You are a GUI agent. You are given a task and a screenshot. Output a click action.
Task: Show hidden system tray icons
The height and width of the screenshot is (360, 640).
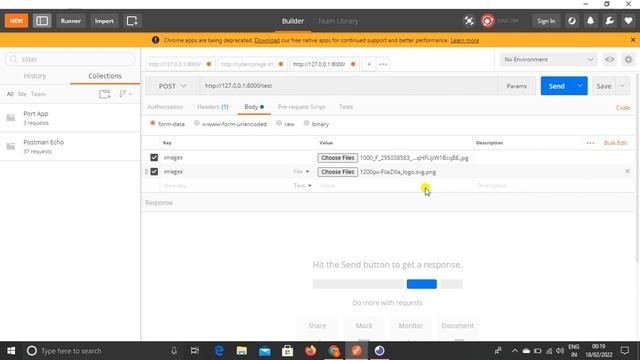pos(514,351)
